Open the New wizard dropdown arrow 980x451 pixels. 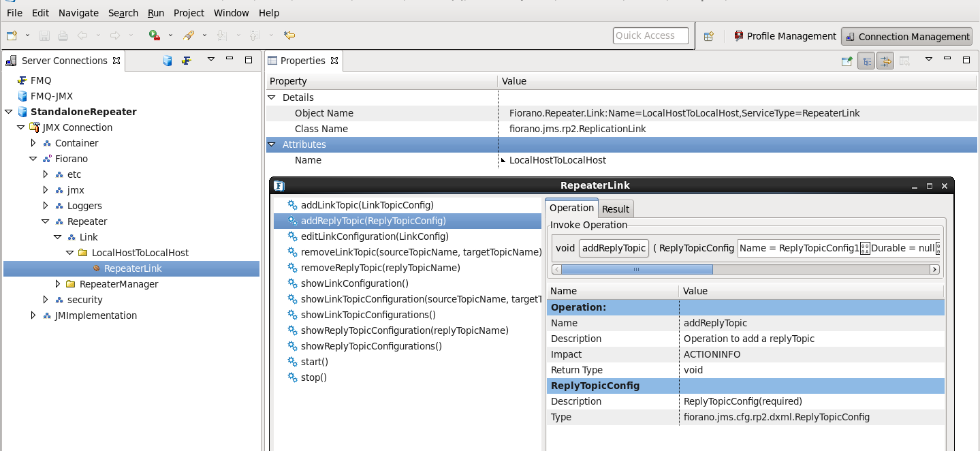pos(27,35)
